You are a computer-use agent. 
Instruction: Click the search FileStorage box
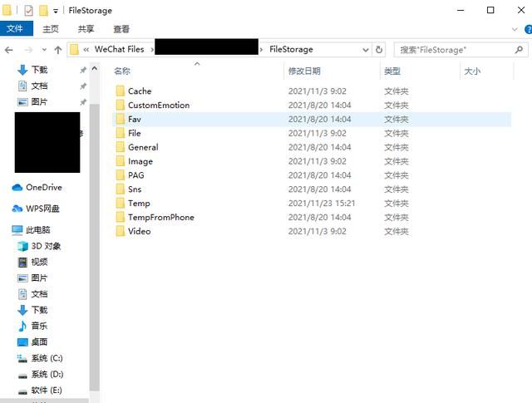(x=457, y=50)
